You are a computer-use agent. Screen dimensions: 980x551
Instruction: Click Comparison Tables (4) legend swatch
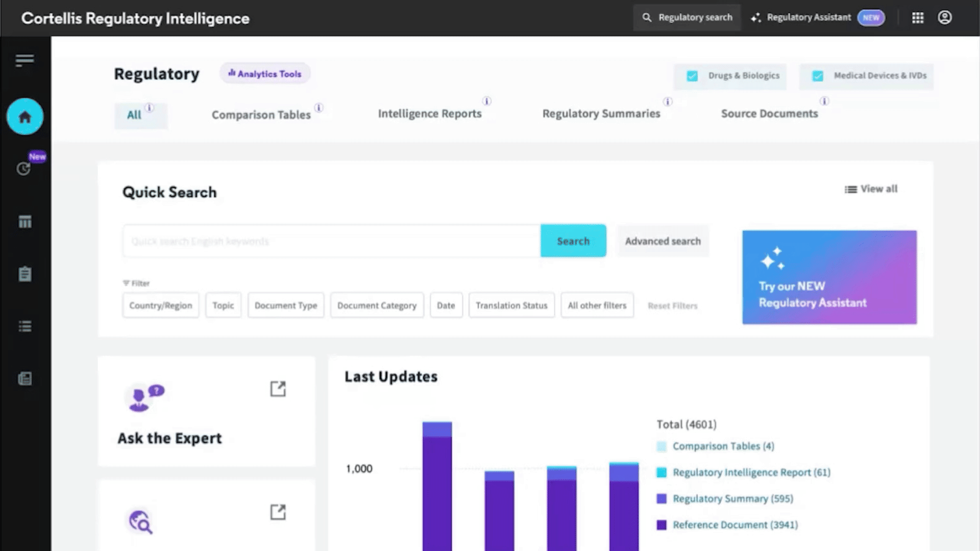tap(661, 447)
